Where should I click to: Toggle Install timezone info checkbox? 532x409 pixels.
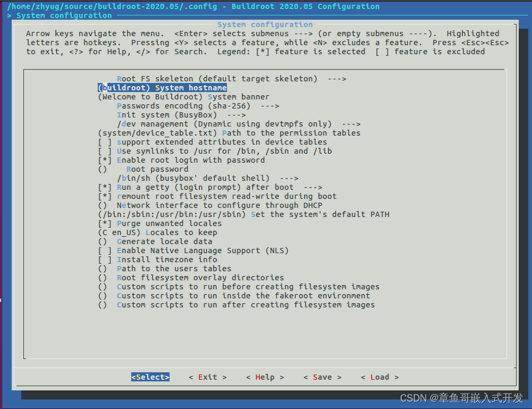coord(157,260)
